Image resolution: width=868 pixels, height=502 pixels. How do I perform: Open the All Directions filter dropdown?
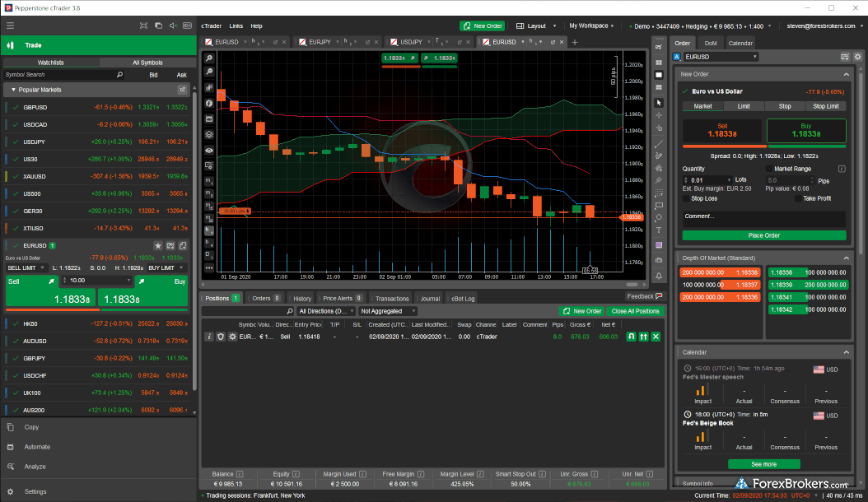click(x=325, y=311)
